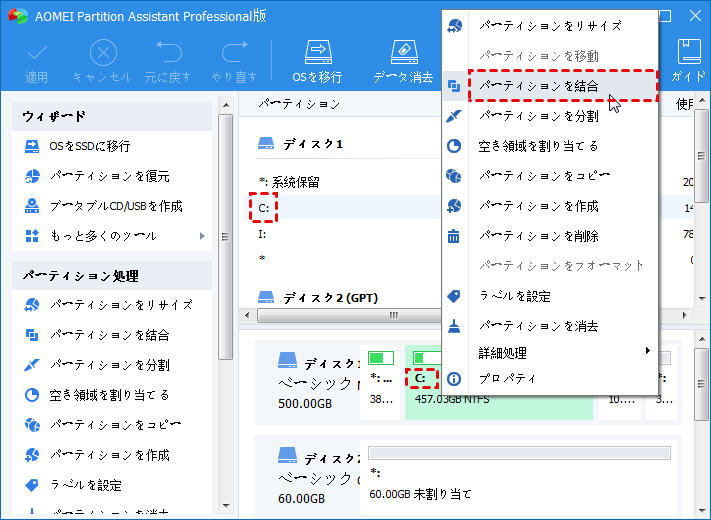
Task: Click the info icon beside プロパティ
Action: pyautogui.click(x=454, y=379)
